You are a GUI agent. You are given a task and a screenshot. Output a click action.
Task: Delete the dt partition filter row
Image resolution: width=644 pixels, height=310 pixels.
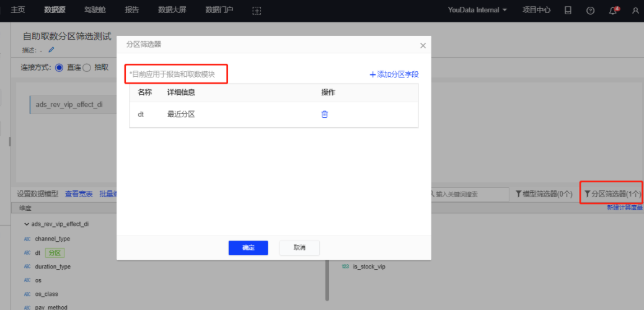324,114
